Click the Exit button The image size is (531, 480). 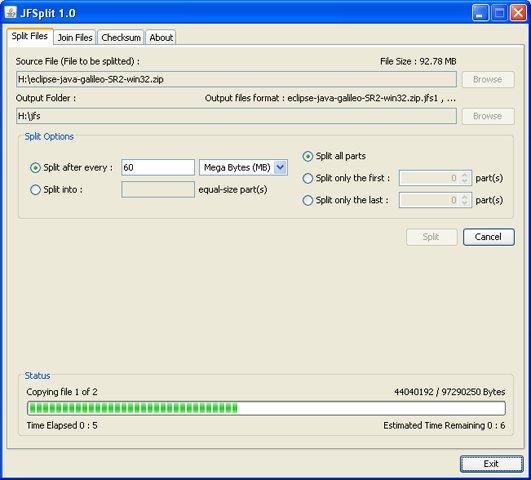[492, 464]
